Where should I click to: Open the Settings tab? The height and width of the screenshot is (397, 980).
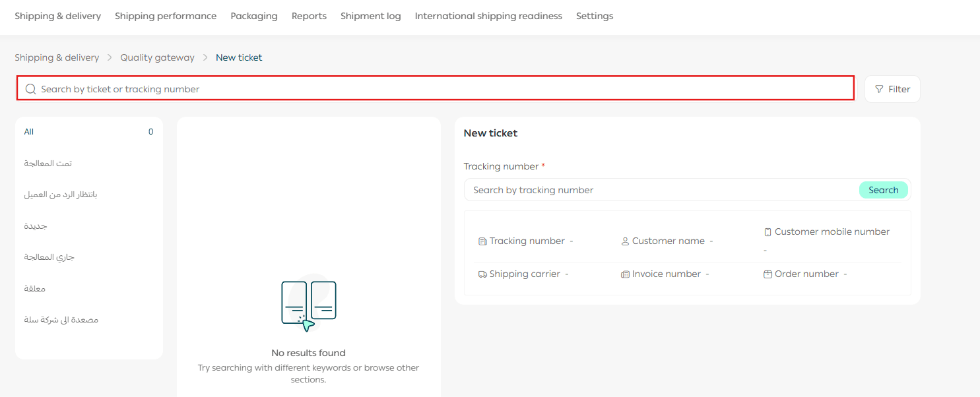594,16
